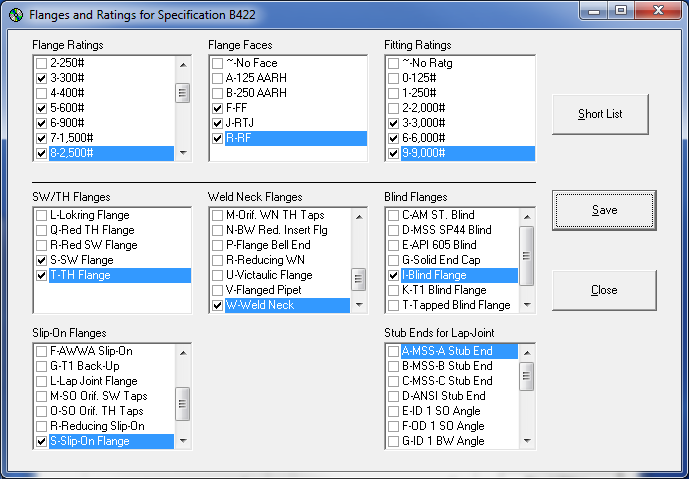The image size is (689, 479).
Task: Uncheck the I-Blind Flange option
Action: coord(393,275)
